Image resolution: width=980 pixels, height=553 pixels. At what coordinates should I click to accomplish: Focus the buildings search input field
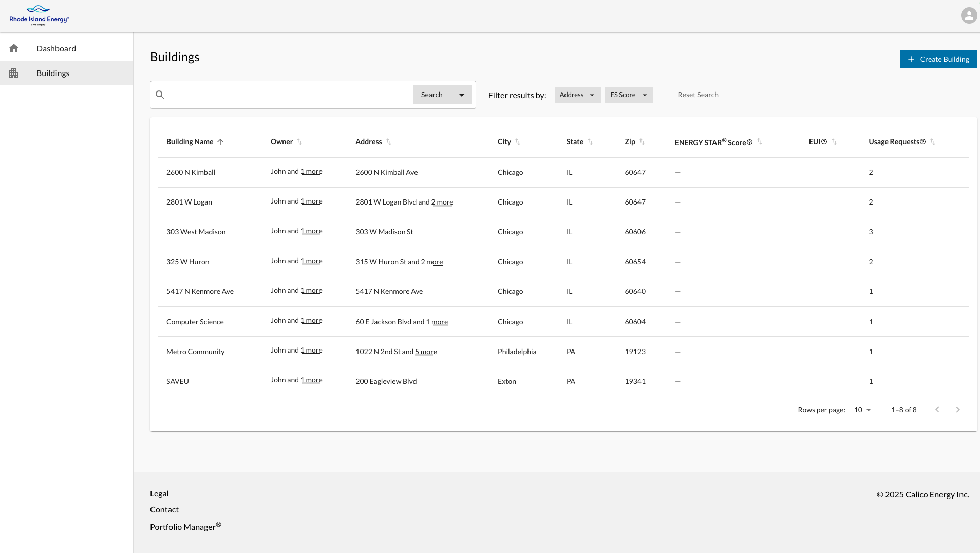[288, 95]
